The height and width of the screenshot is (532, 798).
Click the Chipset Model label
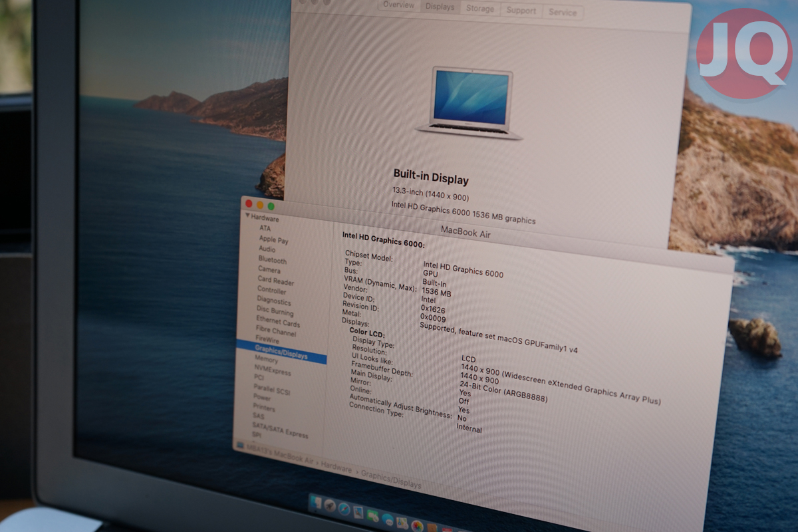[x=369, y=257]
